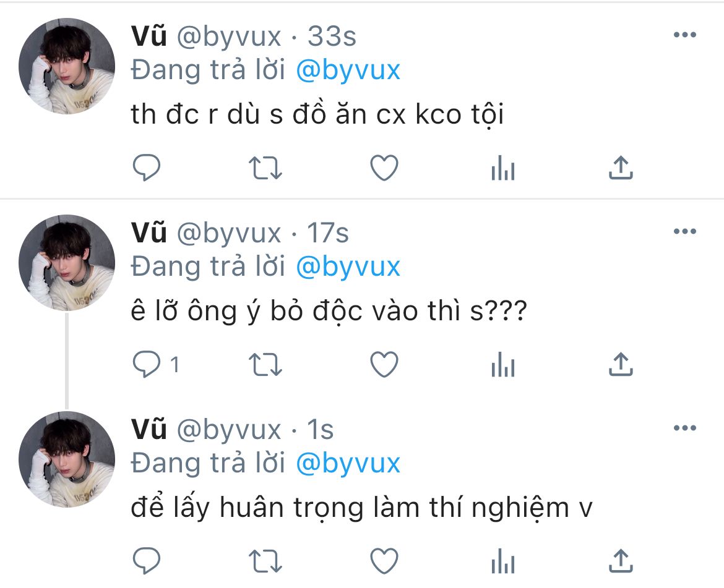This screenshot has width=724, height=588.
Task: Like the tweet posted 17s ago
Action: (384, 364)
